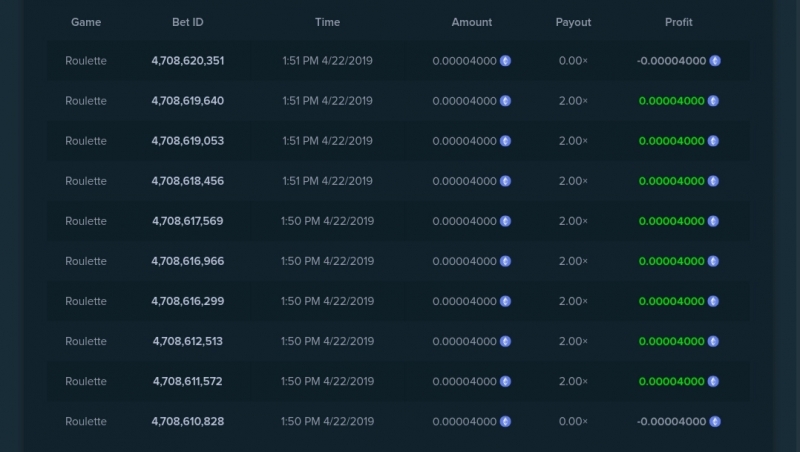
Task: Click amount coin icon in row 4,708,611,572
Action: [505, 381]
